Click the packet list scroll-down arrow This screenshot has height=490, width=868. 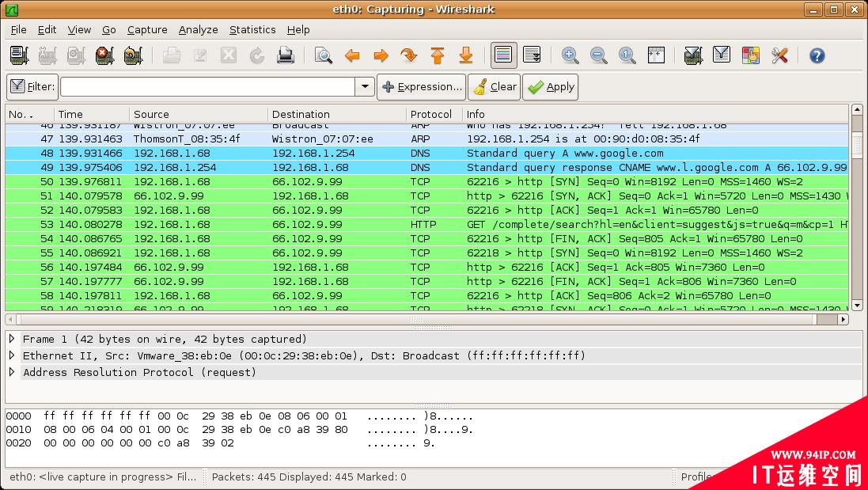857,305
